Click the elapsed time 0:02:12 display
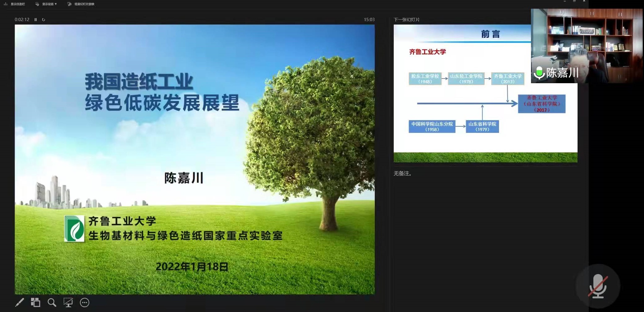This screenshot has height=312, width=644. coord(22,20)
